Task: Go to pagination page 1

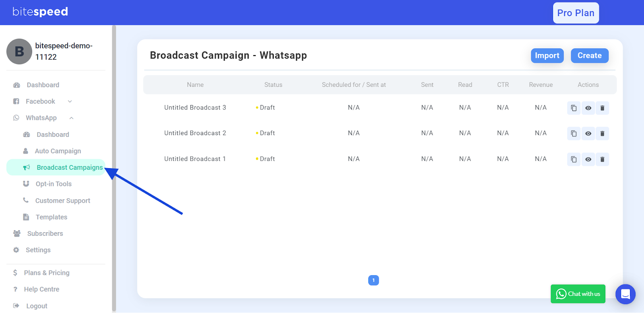Action: pyautogui.click(x=374, y=280)
